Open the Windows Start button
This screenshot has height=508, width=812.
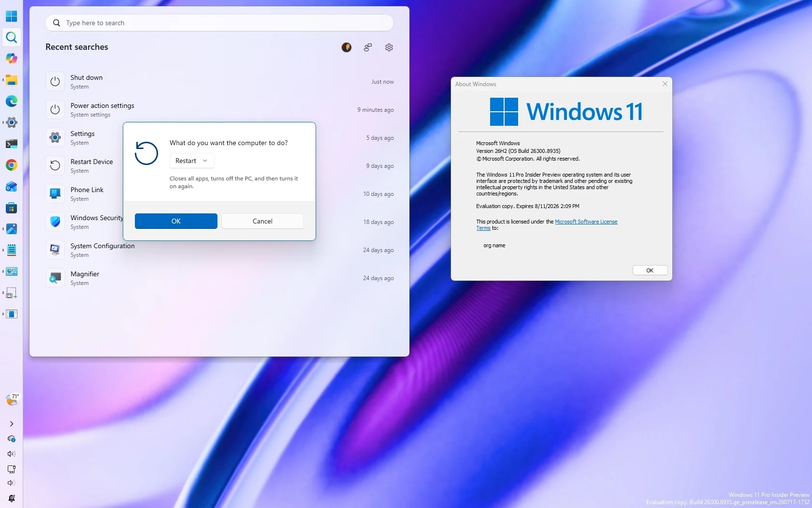tap(11, 16)
